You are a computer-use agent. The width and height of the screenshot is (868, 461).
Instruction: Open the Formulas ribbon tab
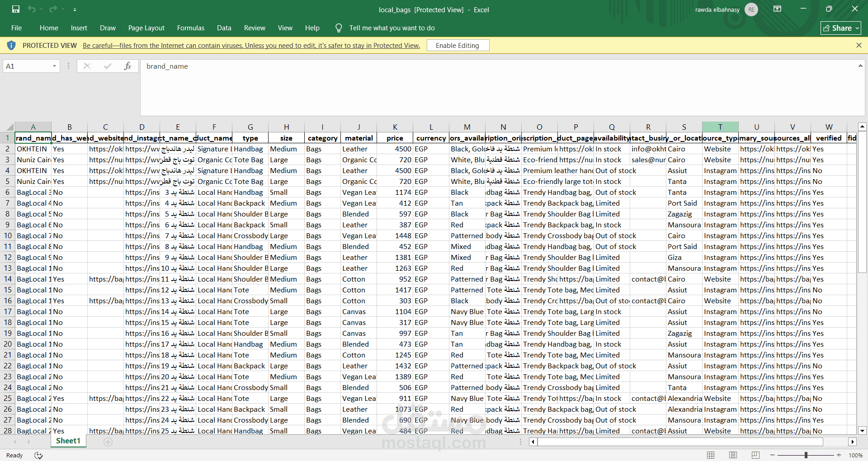190,28
